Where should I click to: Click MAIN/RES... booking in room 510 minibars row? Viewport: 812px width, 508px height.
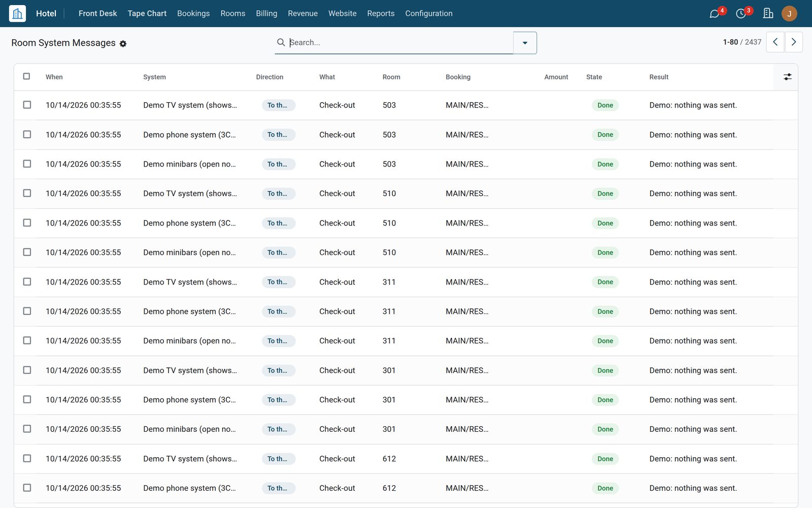[x=467, y=252]
